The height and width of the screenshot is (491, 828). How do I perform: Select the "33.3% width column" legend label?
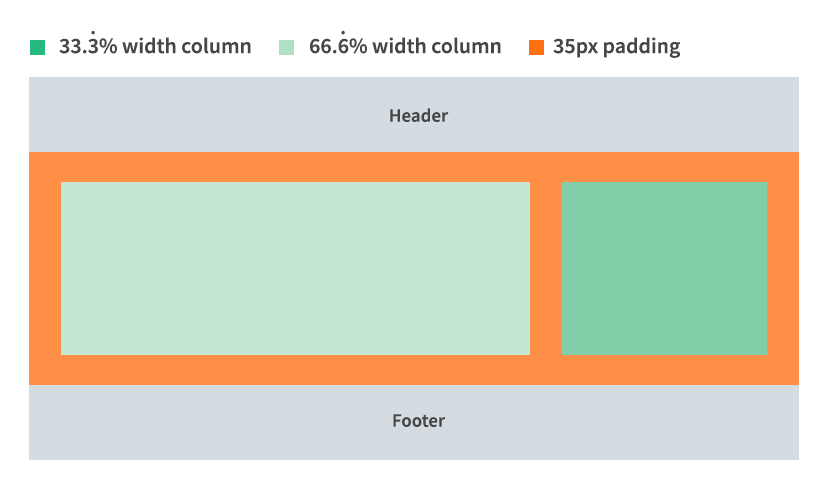point(155,47)
